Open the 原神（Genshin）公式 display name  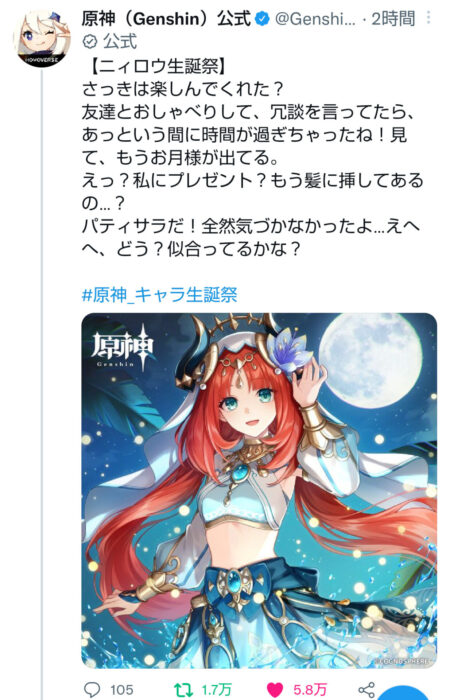point(167,19)
